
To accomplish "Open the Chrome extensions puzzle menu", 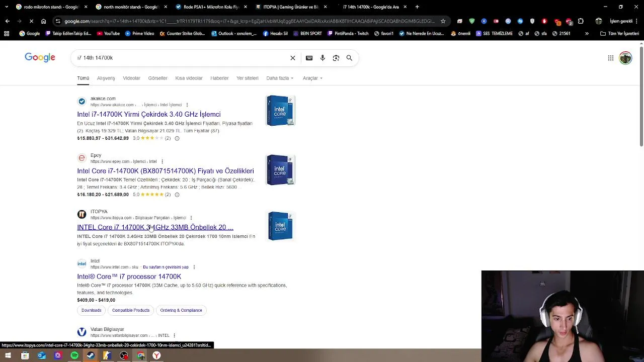I will [x=581, y=21].
